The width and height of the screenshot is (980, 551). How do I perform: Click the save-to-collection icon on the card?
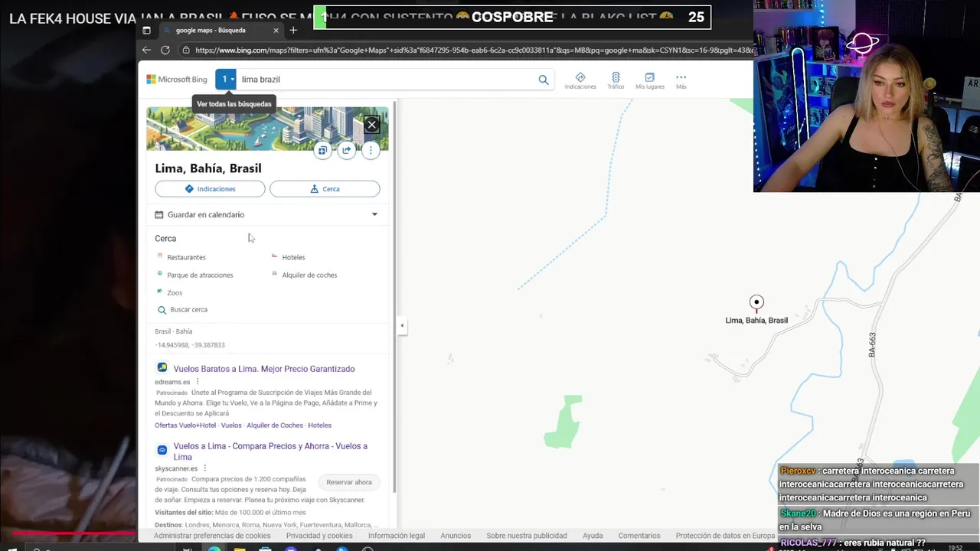(322, 151)
